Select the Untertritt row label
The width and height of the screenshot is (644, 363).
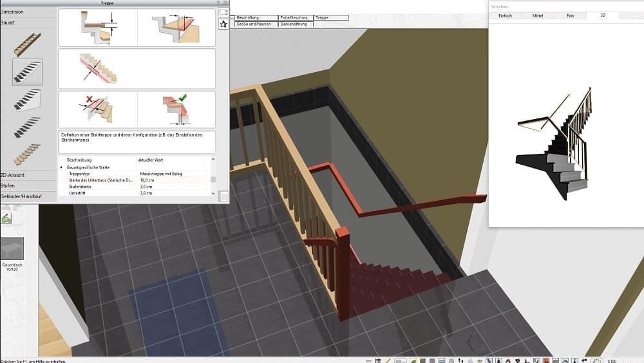(x=77, y=193)
